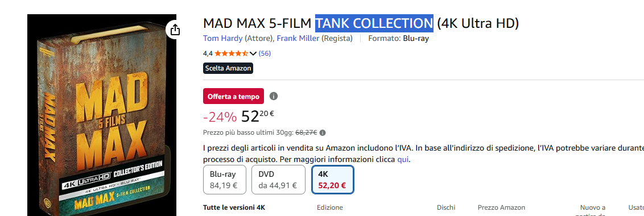Open Frank Miller director link
The width and height of the screenshot is (644, 216).
(298, 39)
